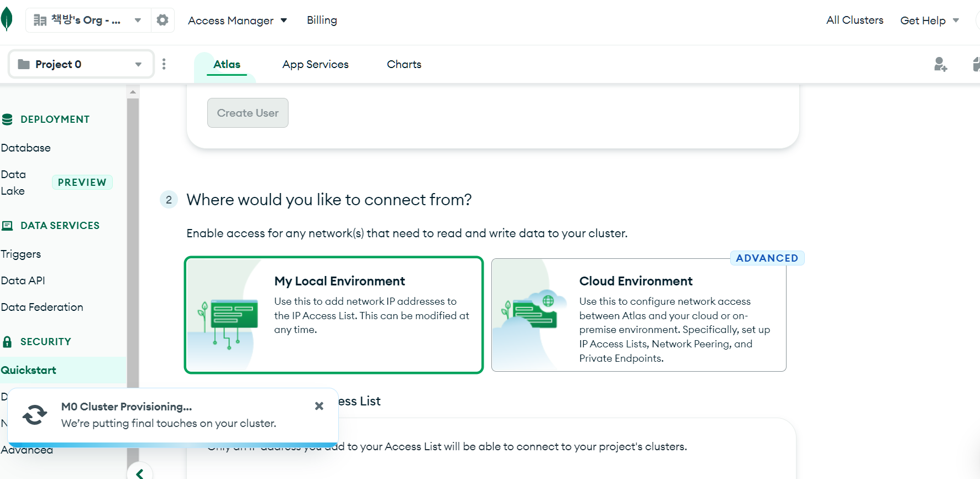The width and height of the screenshot is (980, 479).
Task: Open organization settings gear icon
Action: [163, 20]
